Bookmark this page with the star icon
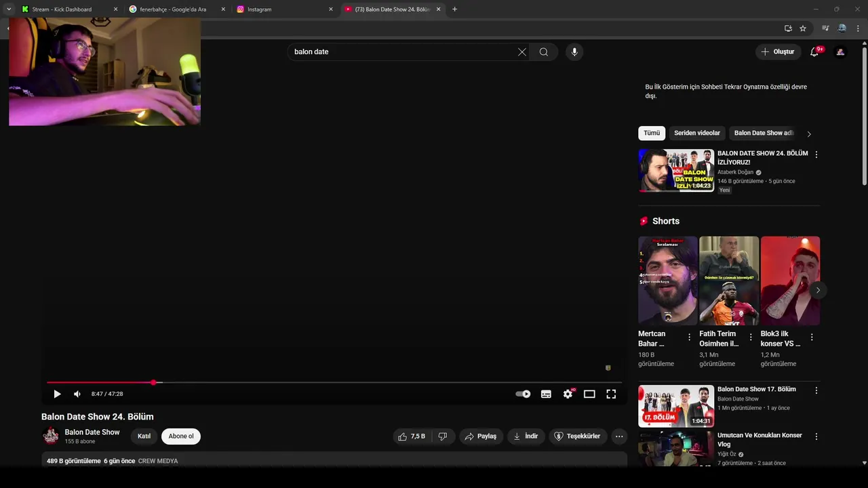Image resolution: width=868 pixels, height=488 pixels. click(803, 28)
